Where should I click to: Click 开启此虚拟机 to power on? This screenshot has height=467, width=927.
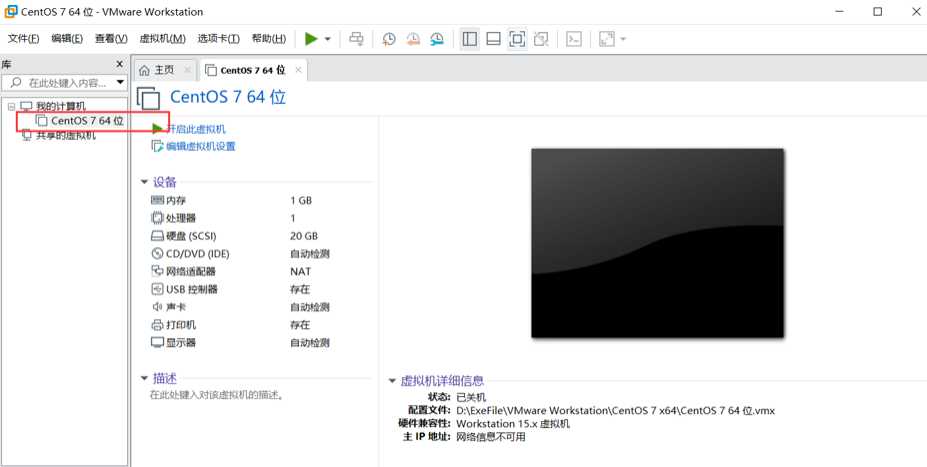pos(196,129)
